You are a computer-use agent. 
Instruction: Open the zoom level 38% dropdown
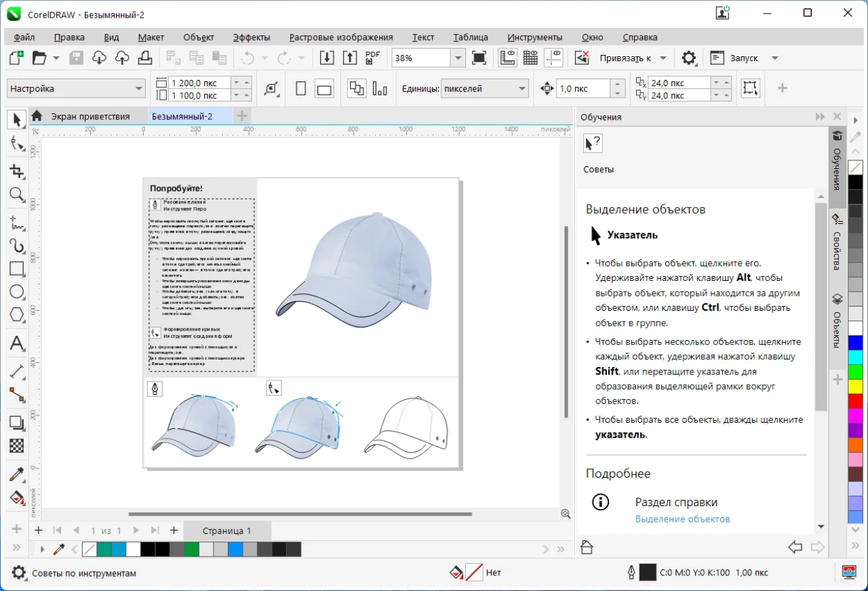458,58
